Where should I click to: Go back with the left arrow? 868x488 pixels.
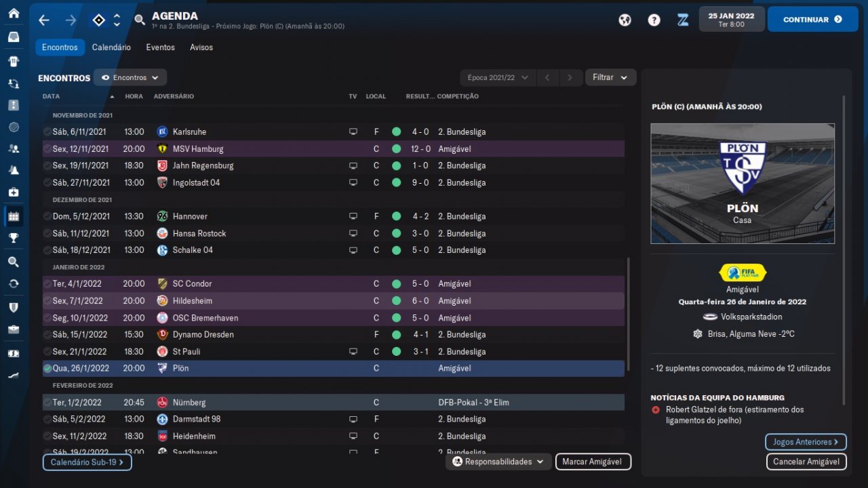[x=44, y=20]
